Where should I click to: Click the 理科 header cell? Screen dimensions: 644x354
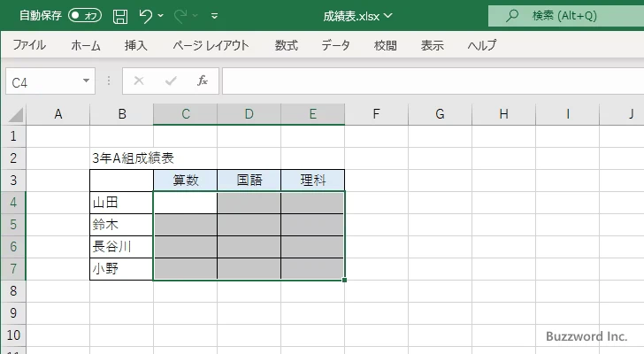[x=312, y=181]
